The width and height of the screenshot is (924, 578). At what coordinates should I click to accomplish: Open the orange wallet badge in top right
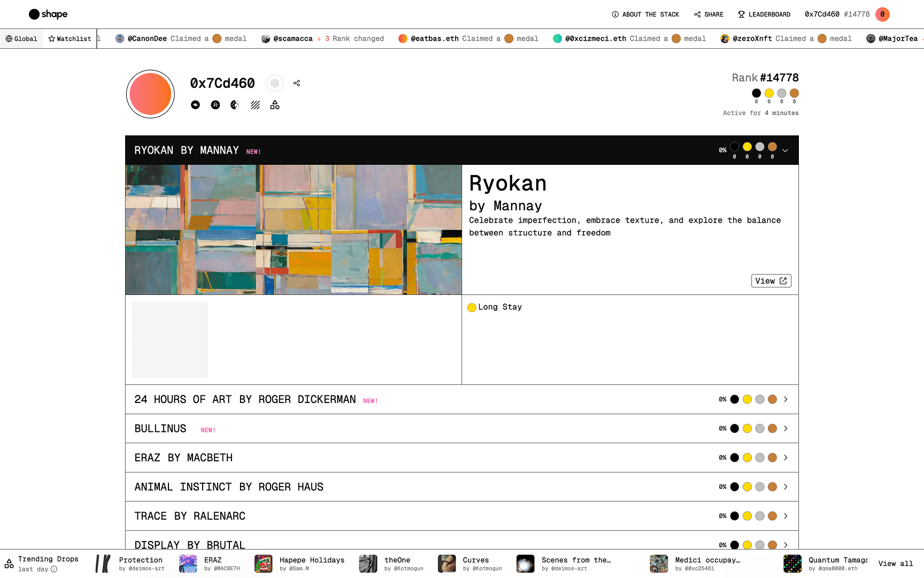point(882,14)
